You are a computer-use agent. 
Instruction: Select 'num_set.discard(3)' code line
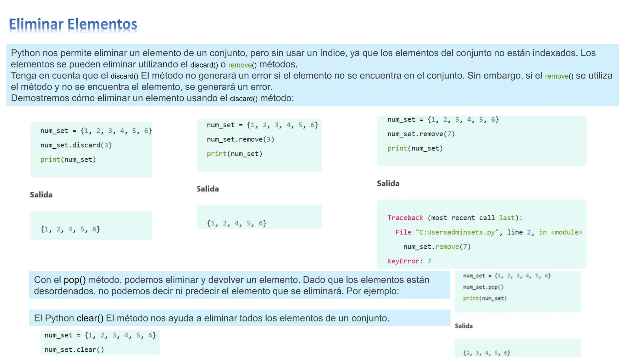coord(76,145)
